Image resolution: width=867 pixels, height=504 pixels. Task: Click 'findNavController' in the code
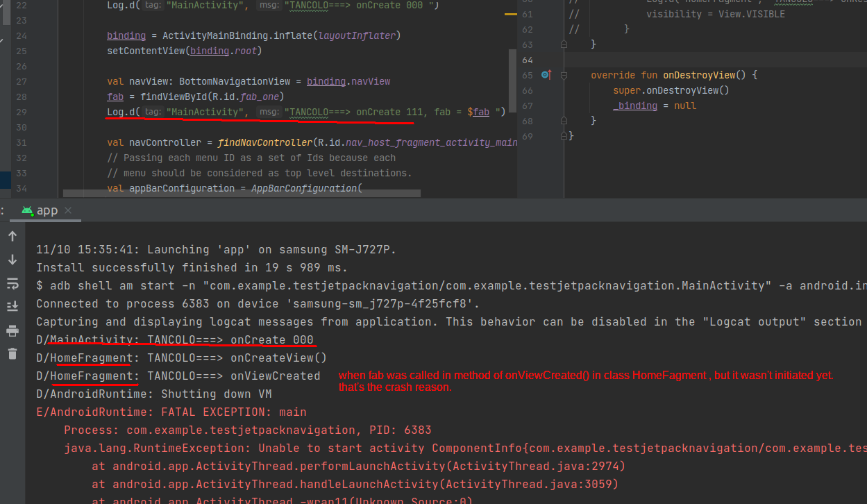pyautogui.click(x=265, y=143)
